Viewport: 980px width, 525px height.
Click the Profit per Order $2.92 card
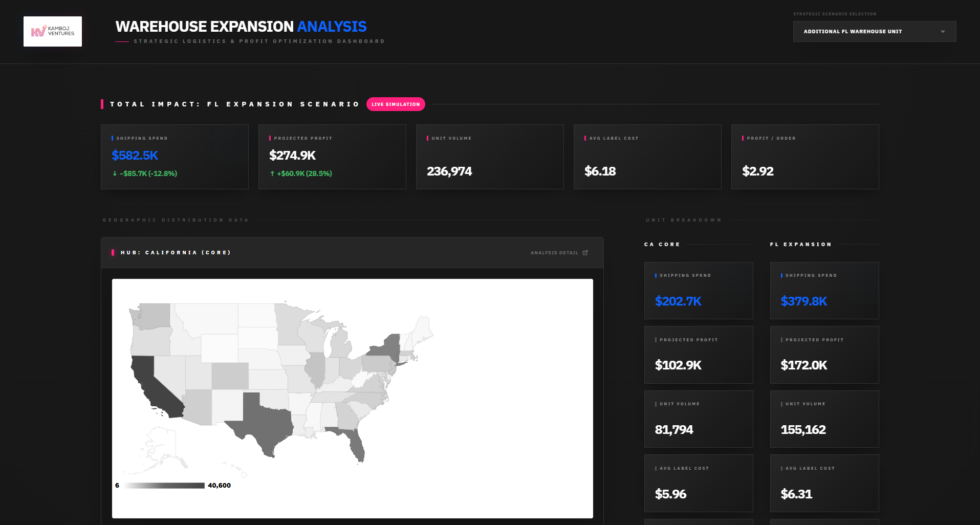click(x=805, y=157)
